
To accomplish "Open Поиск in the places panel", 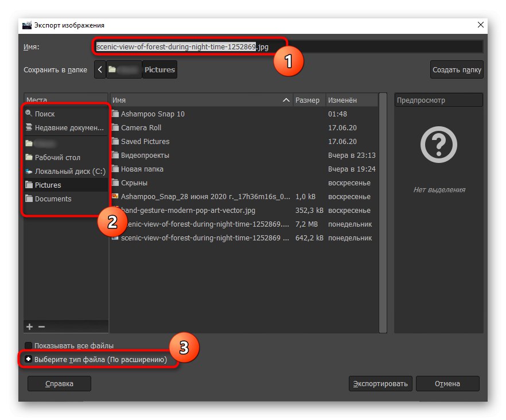I will pyautogui.click(x=66, y=114).
